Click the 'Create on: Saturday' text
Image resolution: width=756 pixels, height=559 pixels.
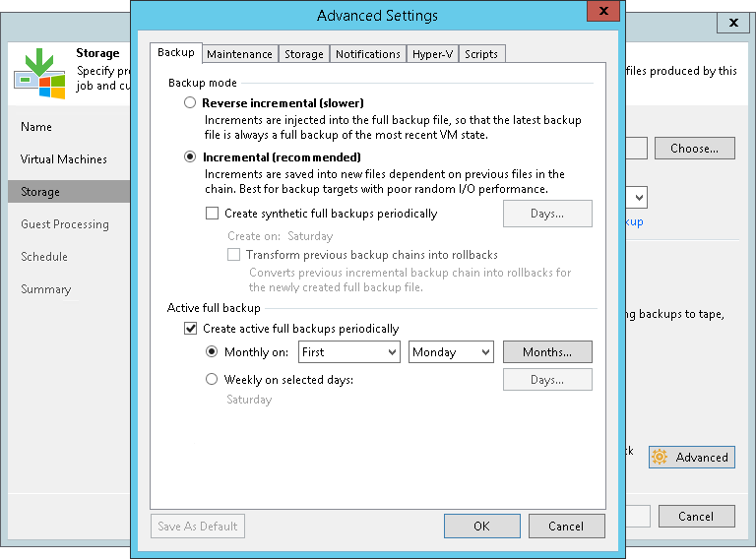click(x=281, y=236)
